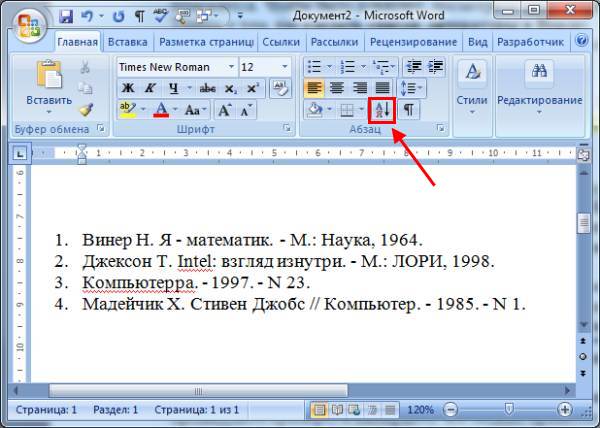This screenshot has width=600, height=428.
Task: Open the Вставка ribbon tab
Action: pos(128,42)
